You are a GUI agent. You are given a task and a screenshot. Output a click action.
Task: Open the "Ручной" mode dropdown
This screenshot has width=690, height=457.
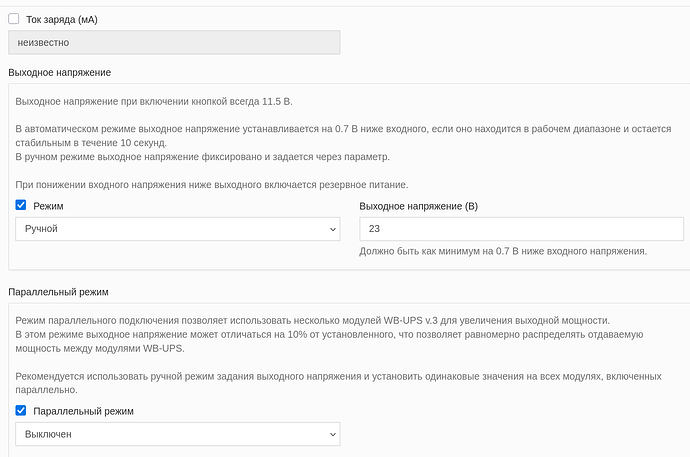point(177,229)
